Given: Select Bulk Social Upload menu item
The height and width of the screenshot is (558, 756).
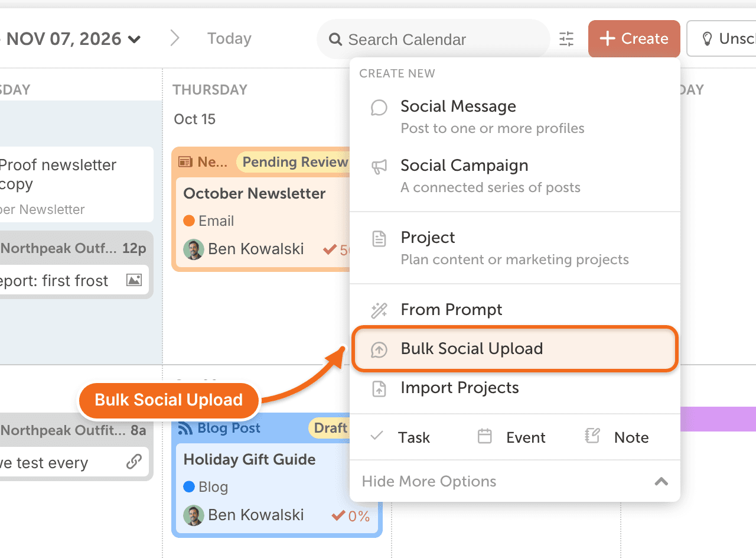Looking at the screenshot, I should (515, 349).
